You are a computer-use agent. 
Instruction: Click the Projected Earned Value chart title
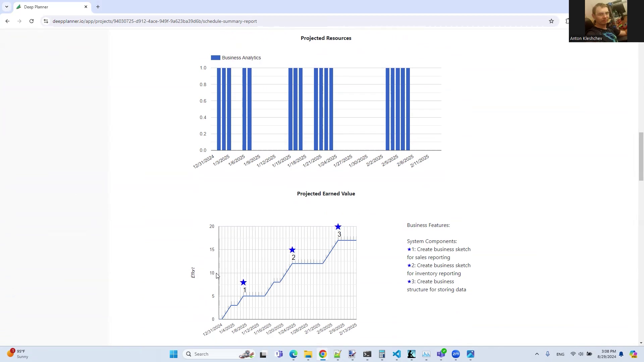(326, 194)
